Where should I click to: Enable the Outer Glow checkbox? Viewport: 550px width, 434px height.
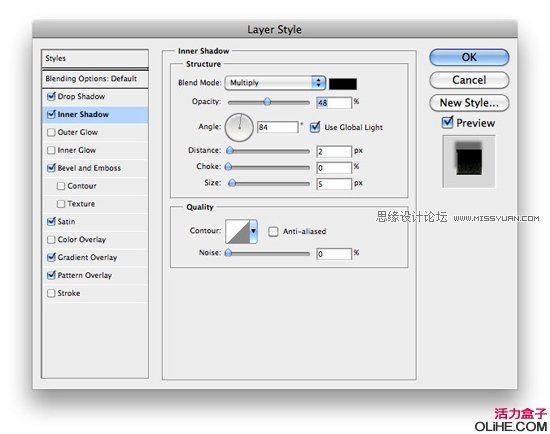pos(51,132)
